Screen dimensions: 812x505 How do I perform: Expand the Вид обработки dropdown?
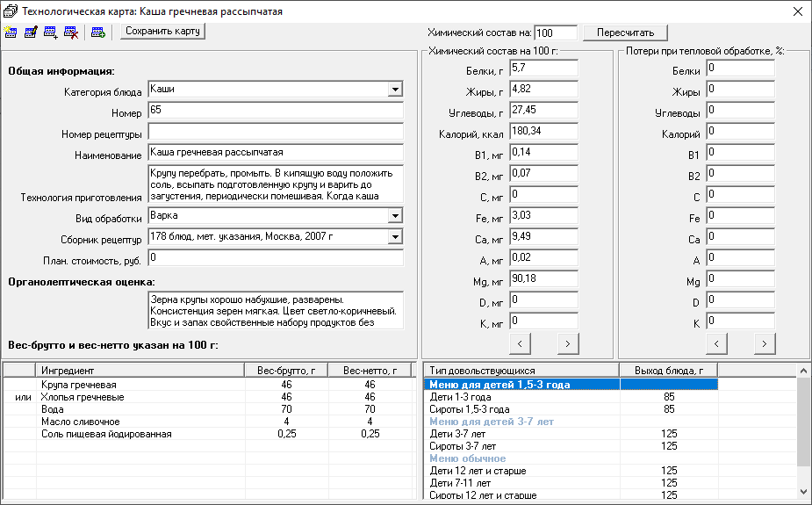coord(395,216)
